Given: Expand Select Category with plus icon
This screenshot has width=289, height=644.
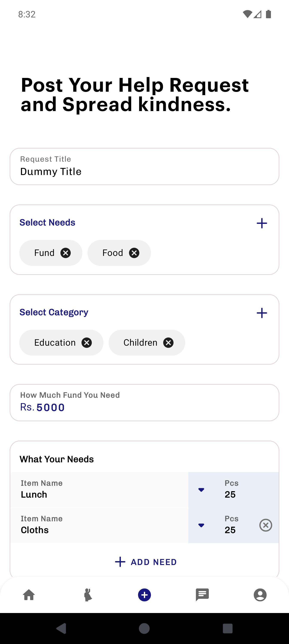Looking at the screenshot, I should point(262,313).
